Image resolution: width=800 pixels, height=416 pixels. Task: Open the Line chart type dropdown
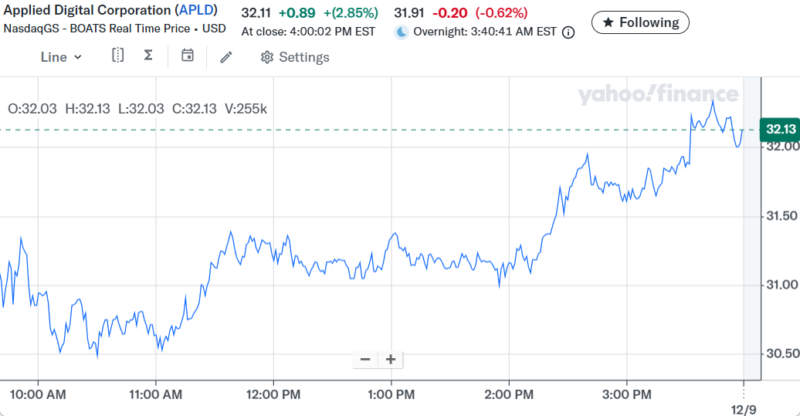60,57
